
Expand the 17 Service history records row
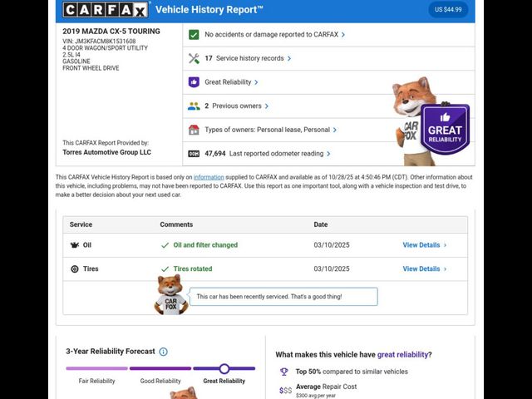[x=249, y=58]
